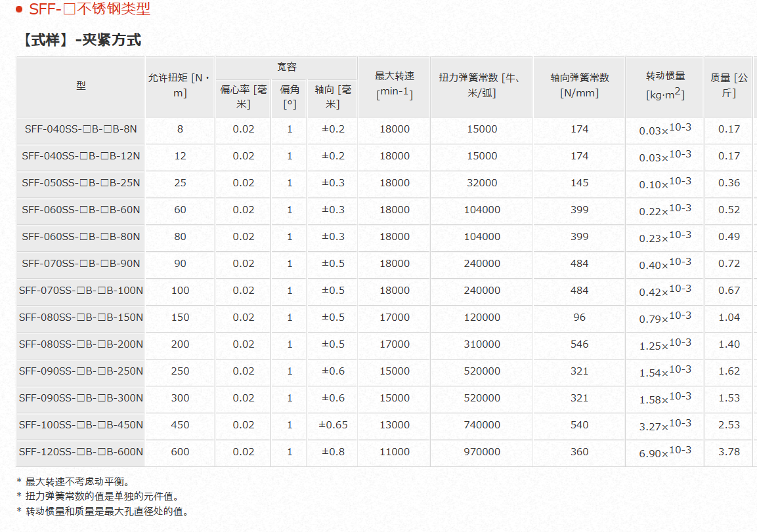This screenshot has width=757, height=532.
Task: Click the 转动惯量 [kg·m2] header
Action: (x=665, y=85)
